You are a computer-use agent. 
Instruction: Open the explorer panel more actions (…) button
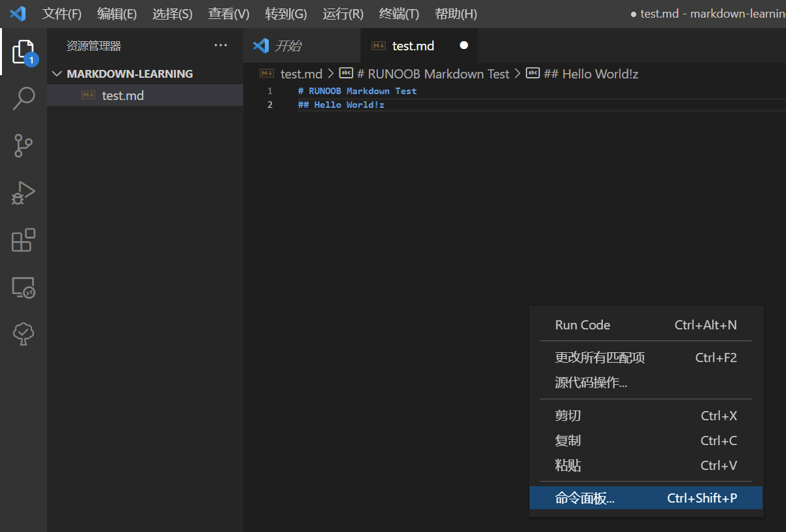221,46
